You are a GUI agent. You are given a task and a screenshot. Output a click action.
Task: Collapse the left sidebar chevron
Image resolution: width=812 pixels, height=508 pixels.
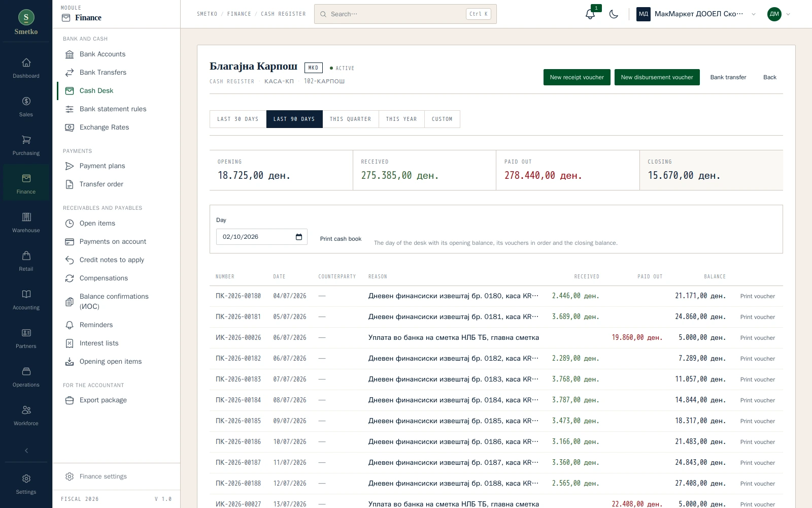pyautogui.click(x=26, y=451)
